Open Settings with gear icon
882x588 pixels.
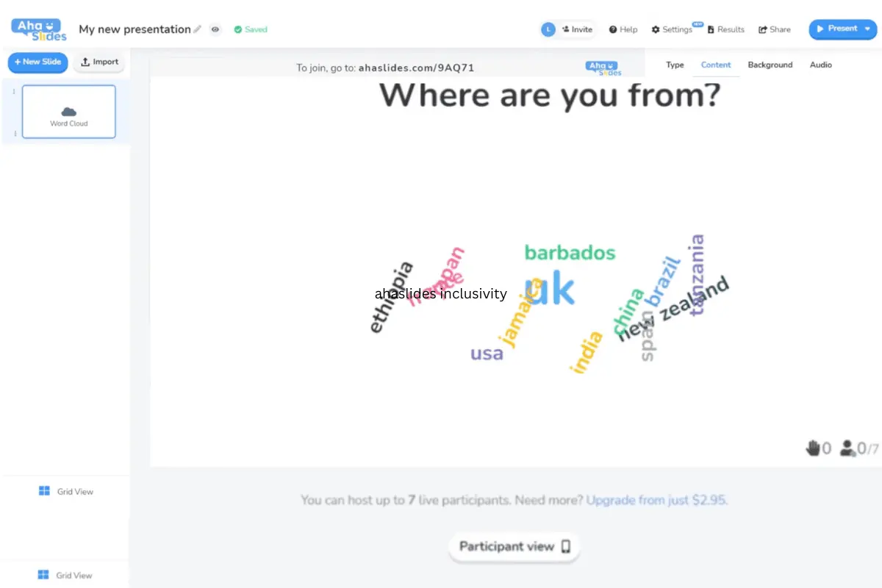[672, 29]
